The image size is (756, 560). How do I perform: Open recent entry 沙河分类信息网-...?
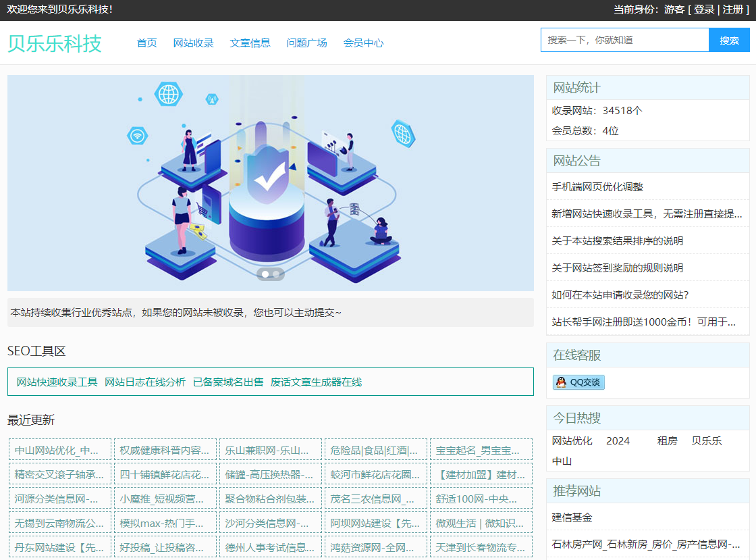click(271, 523)
